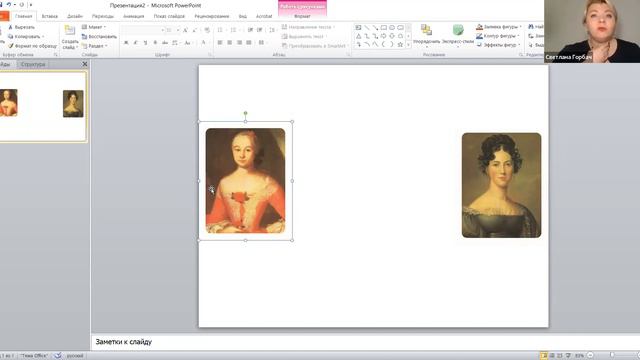This screenshot has height=360, width=640.
Task: Select the straight line shape
Action: 367,28
